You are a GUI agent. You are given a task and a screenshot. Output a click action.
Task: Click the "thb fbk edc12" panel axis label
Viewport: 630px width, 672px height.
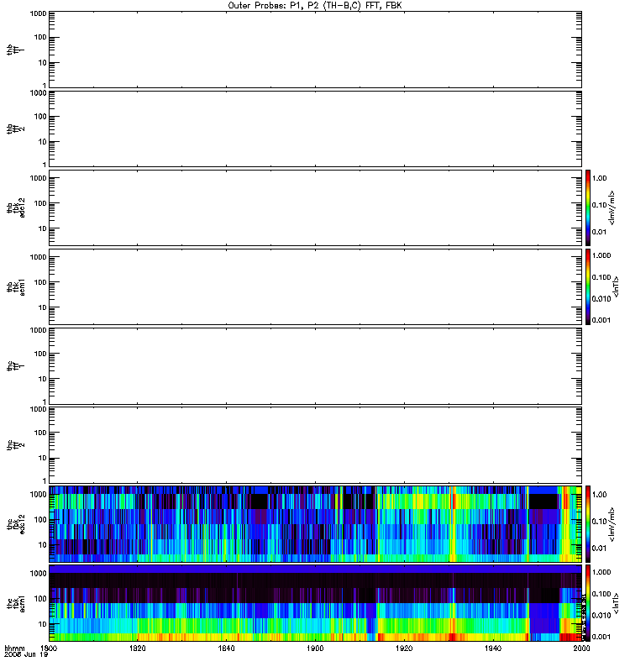[15, 207]
